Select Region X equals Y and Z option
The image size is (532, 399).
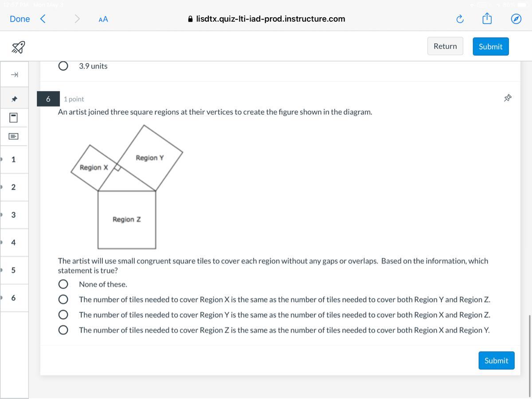(63, 300)
